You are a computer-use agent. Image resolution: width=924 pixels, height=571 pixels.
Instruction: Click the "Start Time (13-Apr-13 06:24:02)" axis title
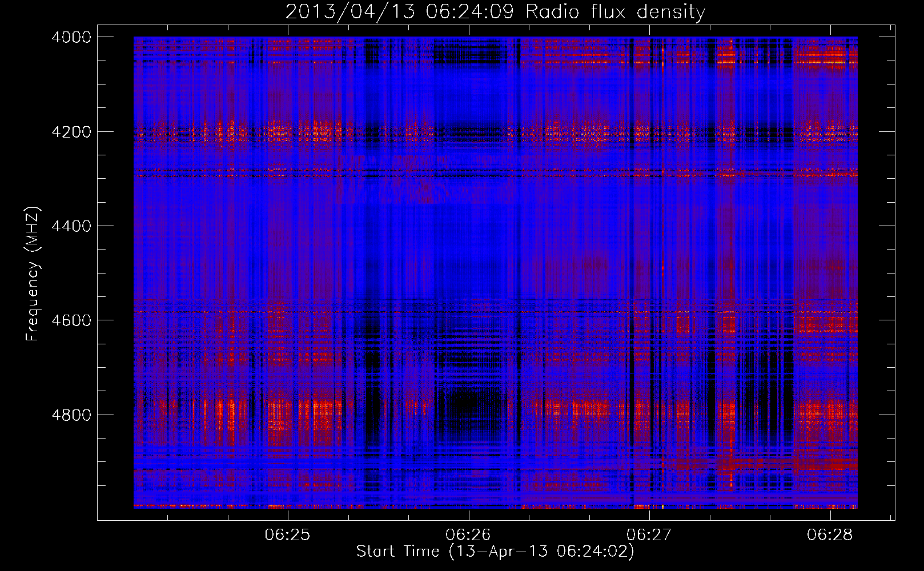pos(495,552)
